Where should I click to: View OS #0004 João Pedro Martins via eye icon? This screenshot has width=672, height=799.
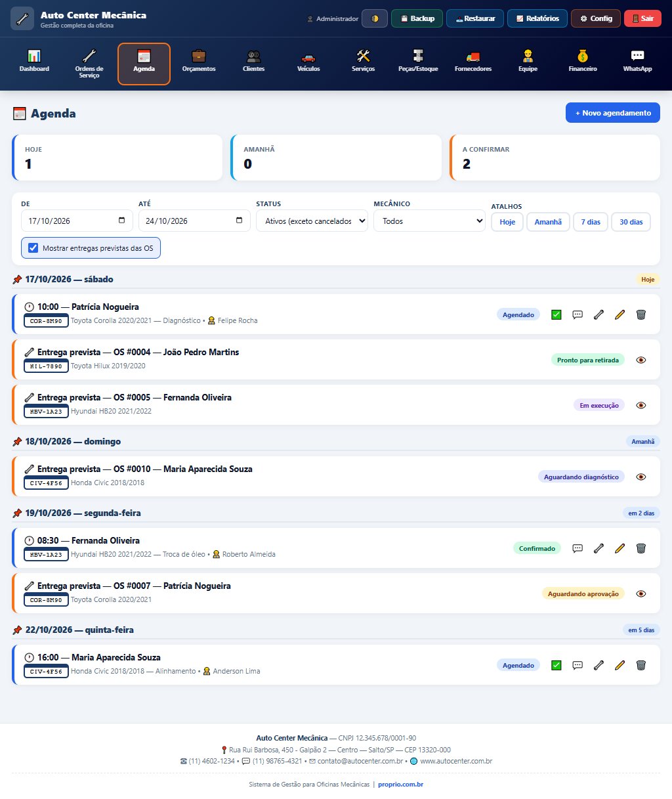point(641,360)
